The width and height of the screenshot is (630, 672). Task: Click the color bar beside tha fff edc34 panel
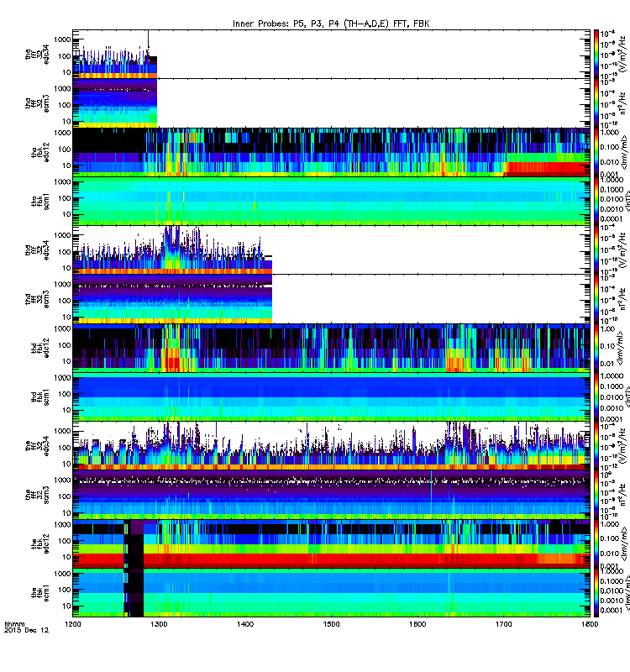[596, 54]
